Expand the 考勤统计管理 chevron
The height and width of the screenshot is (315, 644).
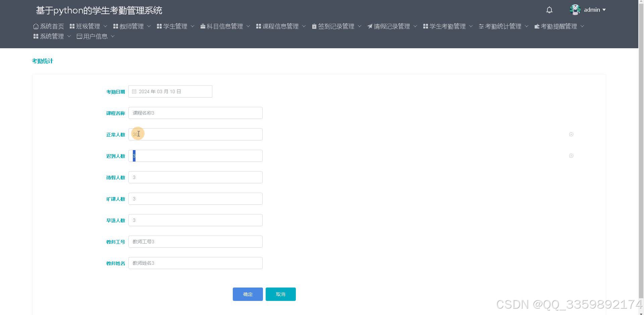point(527,26)
